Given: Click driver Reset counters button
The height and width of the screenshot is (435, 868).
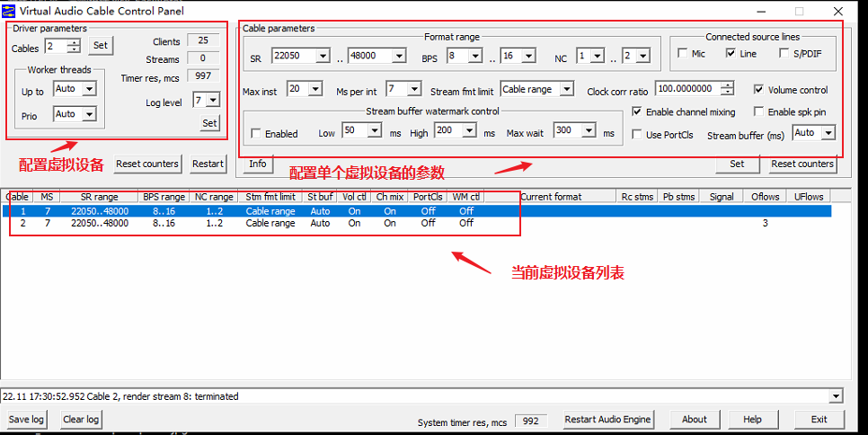Looking at the screenshot, I should click(x=147, y=164).
